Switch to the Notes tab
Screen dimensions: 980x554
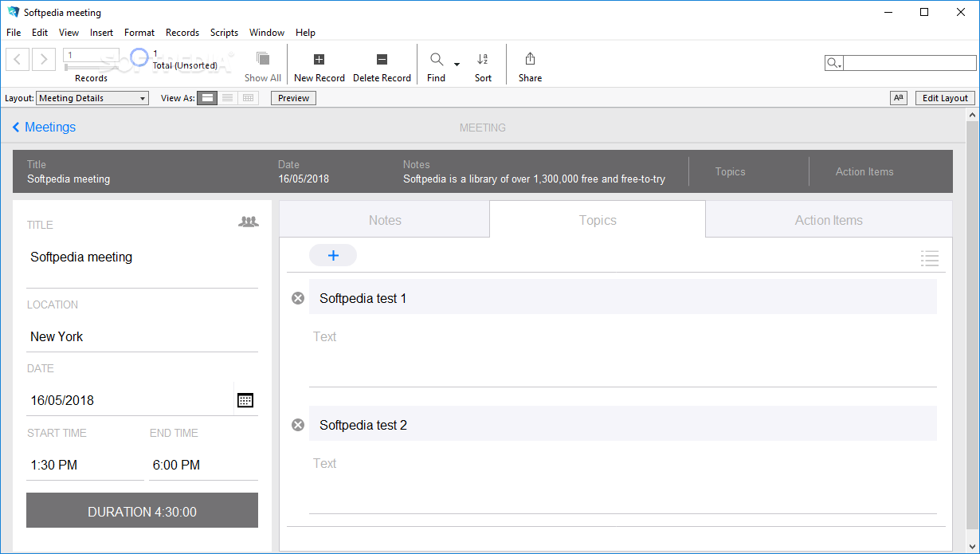tap(385, 220)
